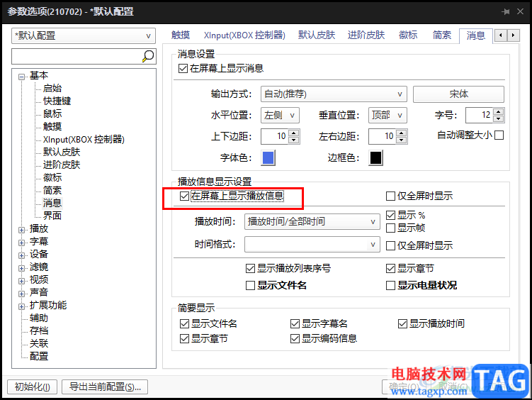Viewport: 532px width, 400px height.
Task: Open the 时间格式 dropdown
Action: pyautogui.click(x=312, y=245)
